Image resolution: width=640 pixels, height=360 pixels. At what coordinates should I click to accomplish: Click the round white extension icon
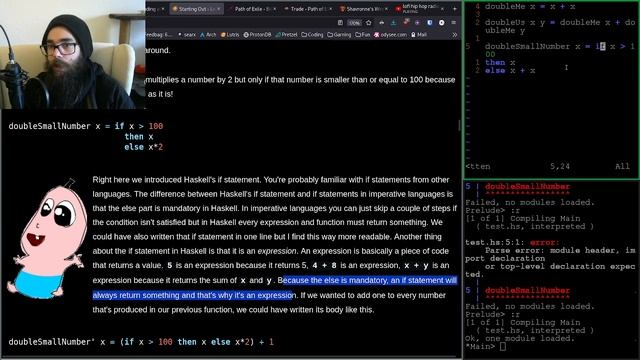coord(442,23)
